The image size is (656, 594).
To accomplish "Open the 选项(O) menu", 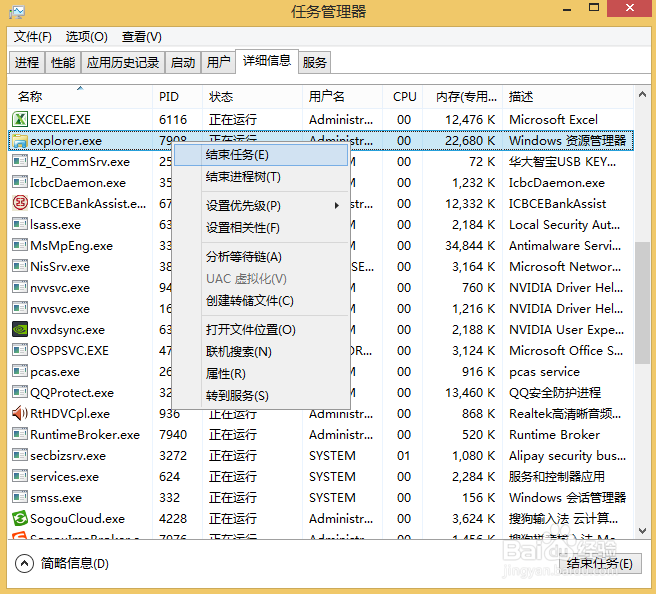I will click(87, 37).
